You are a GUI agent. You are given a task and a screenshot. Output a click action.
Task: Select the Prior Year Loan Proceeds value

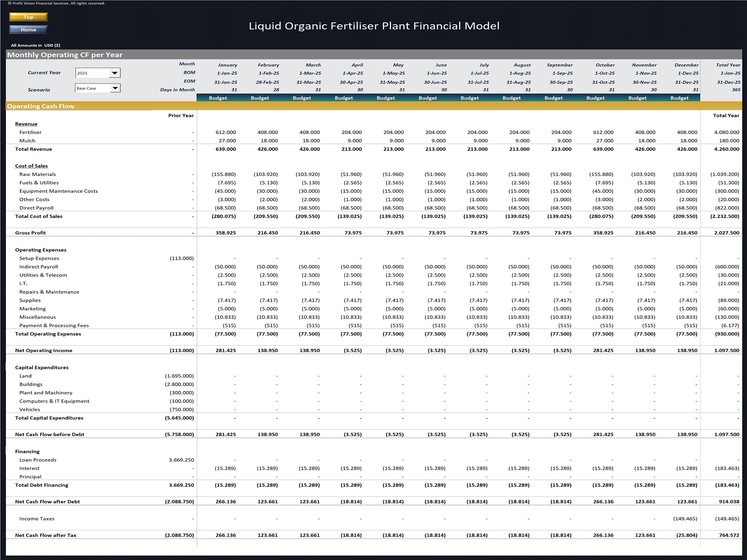[x=181, y=460]
